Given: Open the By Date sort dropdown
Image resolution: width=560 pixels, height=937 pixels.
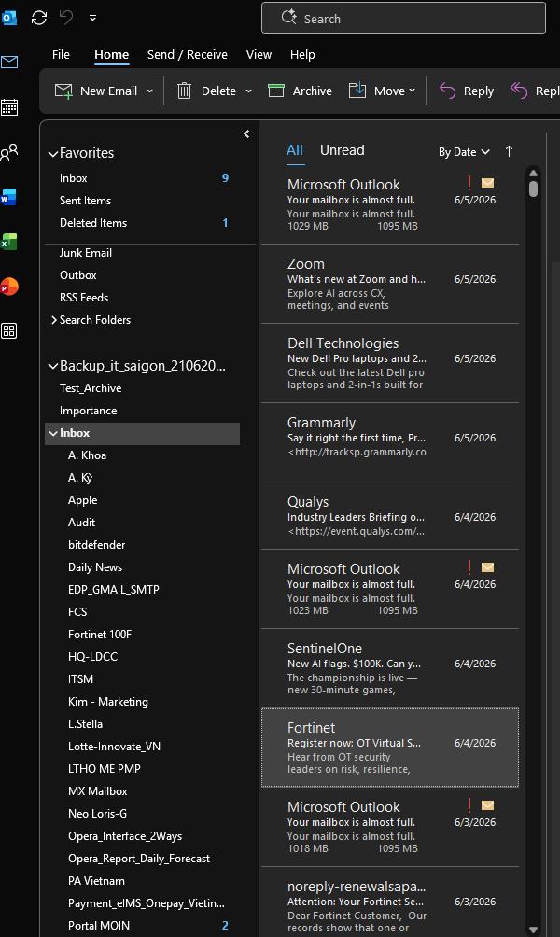Looking at the screenshot, I should pos(465,152).
